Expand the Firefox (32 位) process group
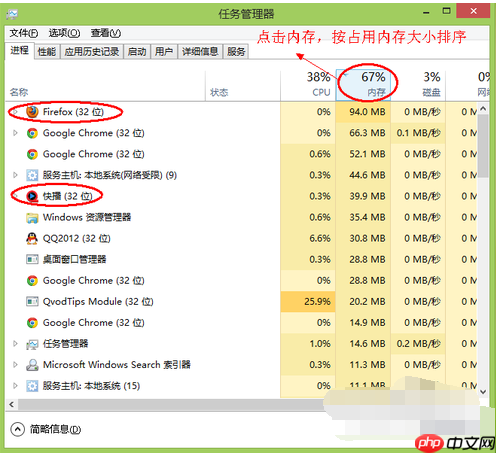This screenshot has height=453, width=496. point(15,112)
